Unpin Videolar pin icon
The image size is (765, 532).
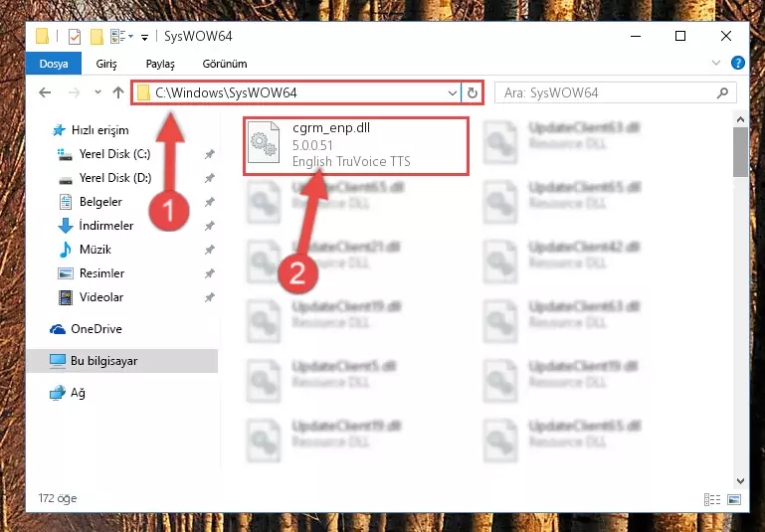click(209, 297)
